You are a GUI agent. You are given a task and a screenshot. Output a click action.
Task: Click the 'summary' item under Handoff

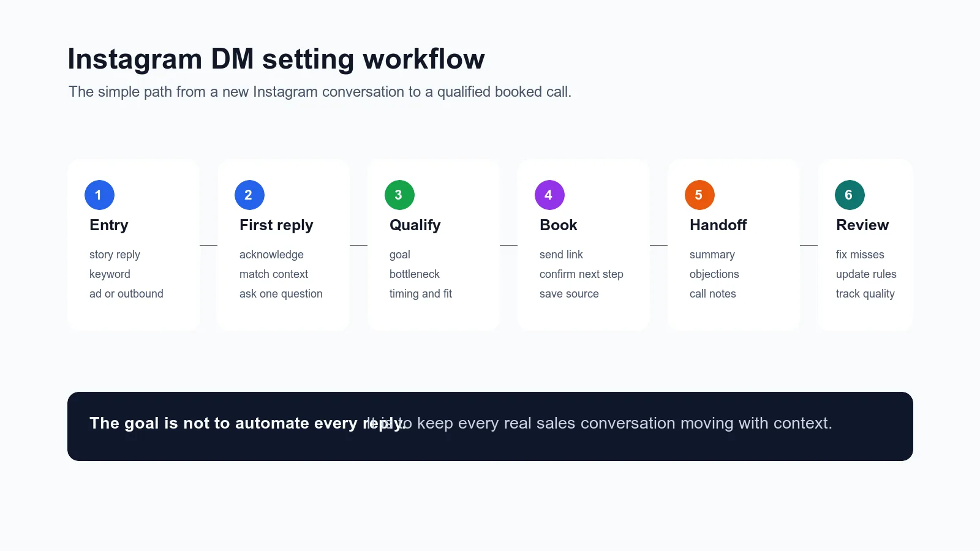pos(712,255)
